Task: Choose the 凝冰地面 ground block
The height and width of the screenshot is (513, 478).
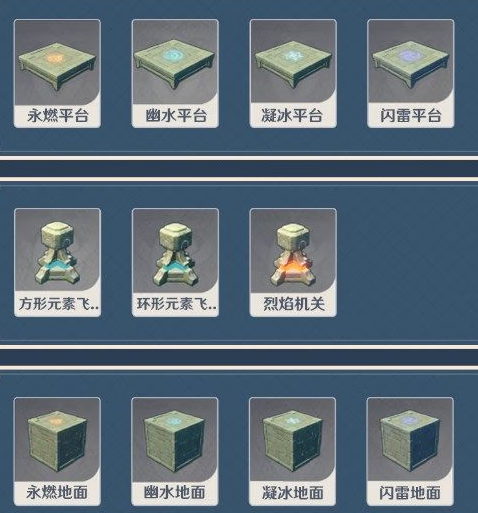Action: 292,451
